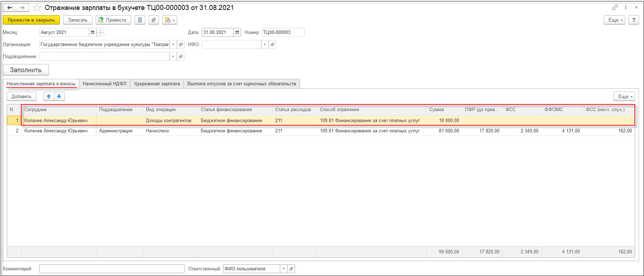Open the Подразделение record form icon

click(181, 56)
